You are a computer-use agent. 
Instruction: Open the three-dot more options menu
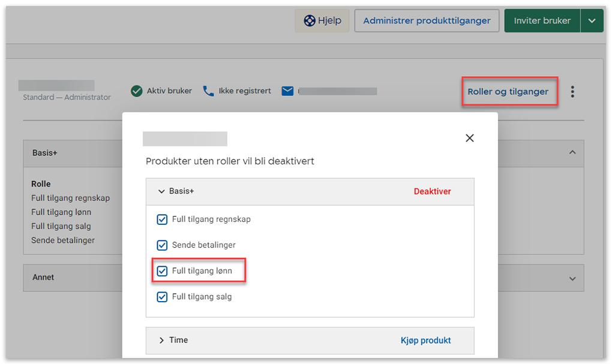pyautogui.click(x=572, y=92)
